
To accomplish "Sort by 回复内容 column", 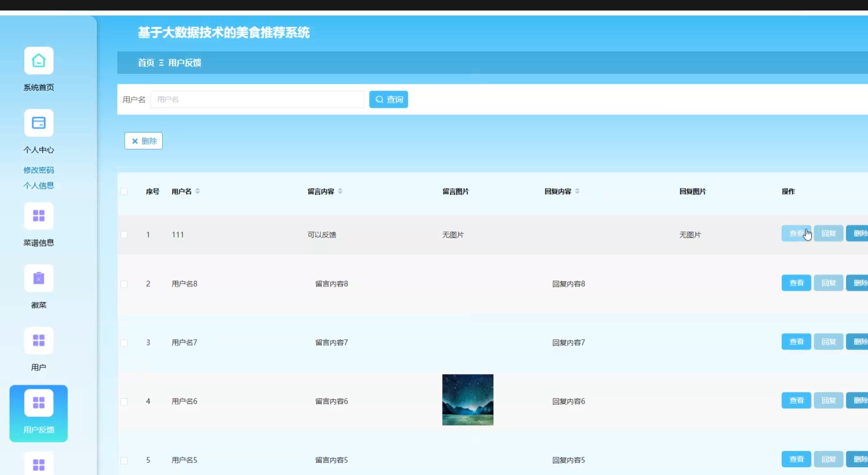I will coord(577,191).
